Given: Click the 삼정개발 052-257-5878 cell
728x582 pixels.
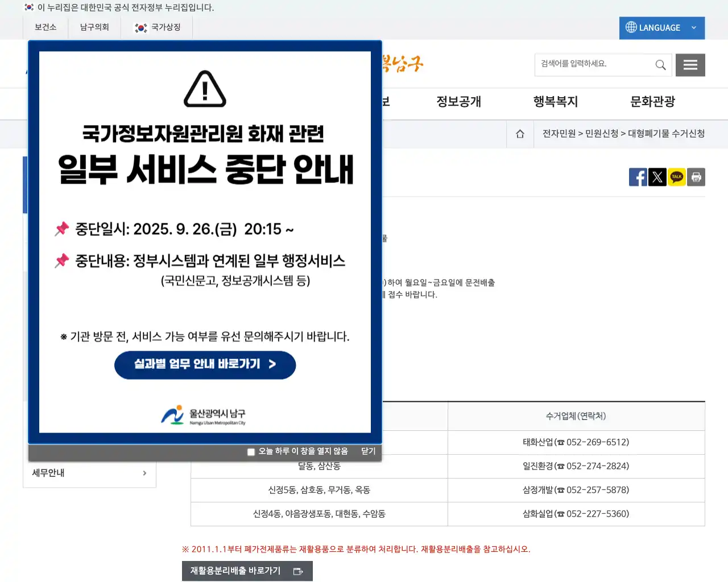Looking at the screenshot, I should click(576, 490).
